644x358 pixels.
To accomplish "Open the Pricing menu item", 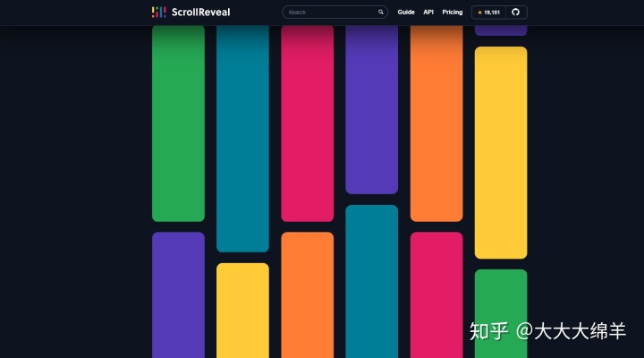I will click(x=453, y=13).
